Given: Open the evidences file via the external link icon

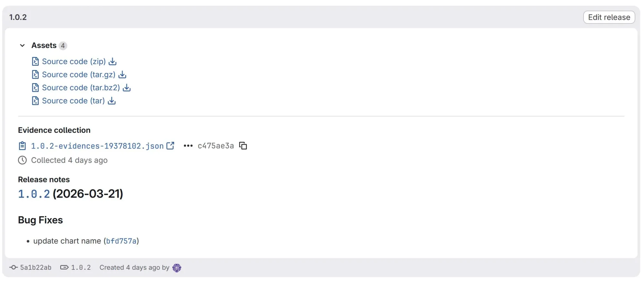Looking at the screenshot, I should (170, 146).
